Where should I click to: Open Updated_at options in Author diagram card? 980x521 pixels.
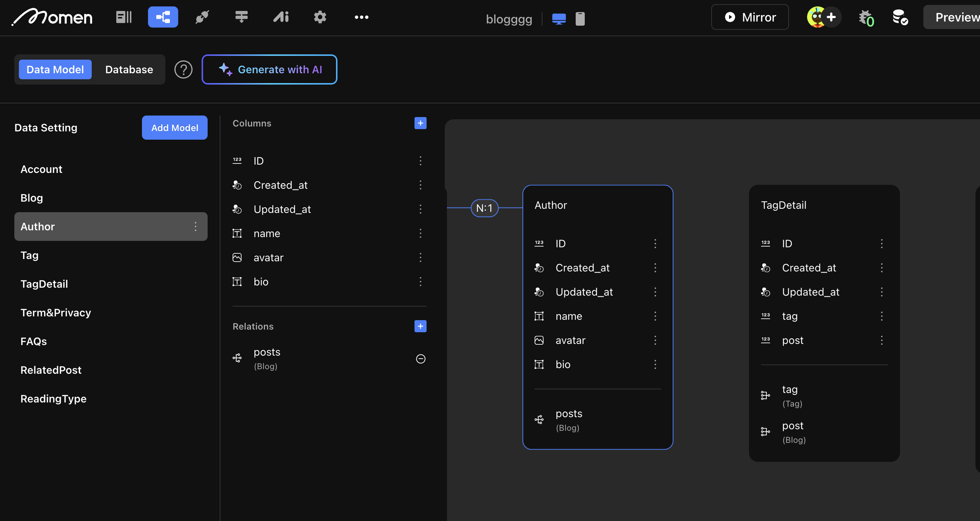[655, 292]
